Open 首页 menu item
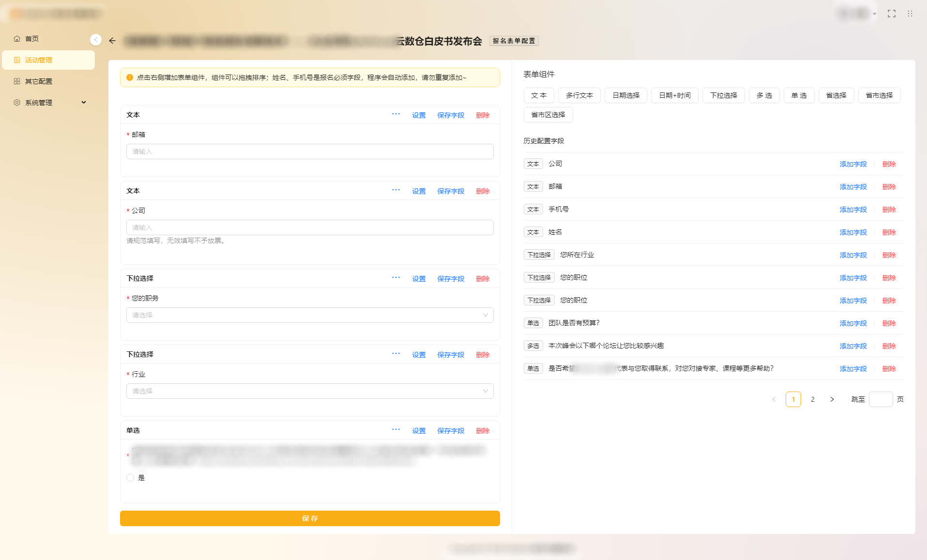The image size is (927, 560). 48,39
